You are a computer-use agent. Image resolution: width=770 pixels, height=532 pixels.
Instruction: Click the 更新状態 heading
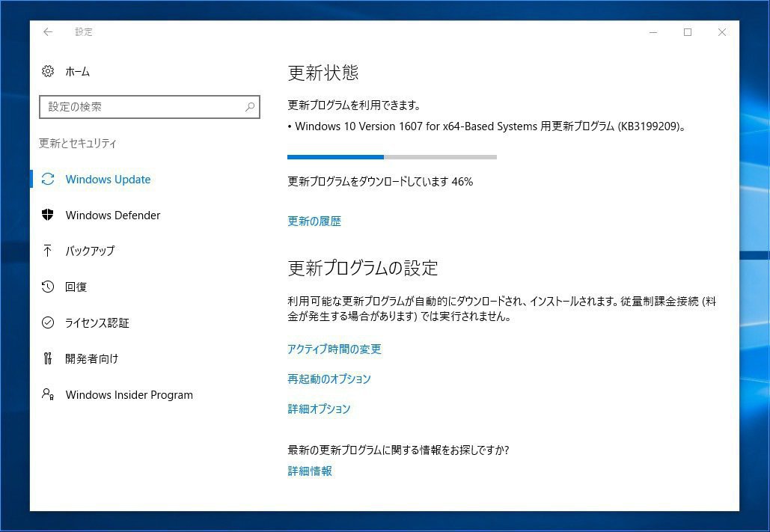[323, 73]
